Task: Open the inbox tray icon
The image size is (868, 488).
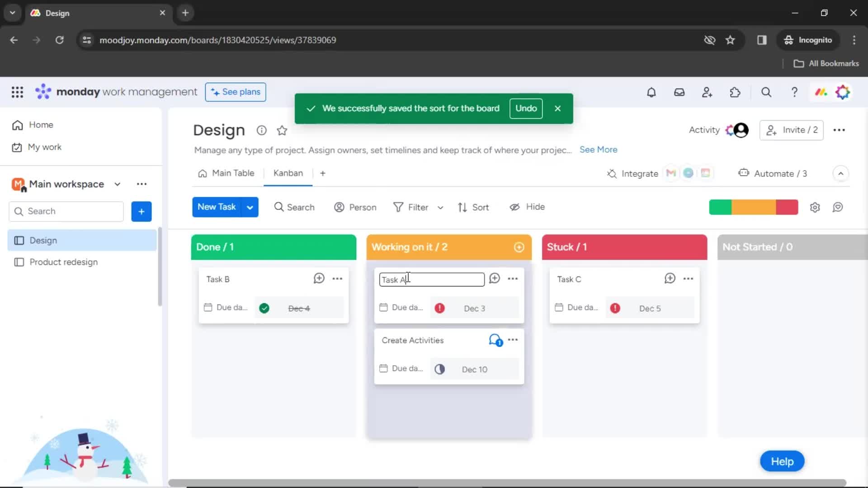Action: tap(679, 92)
